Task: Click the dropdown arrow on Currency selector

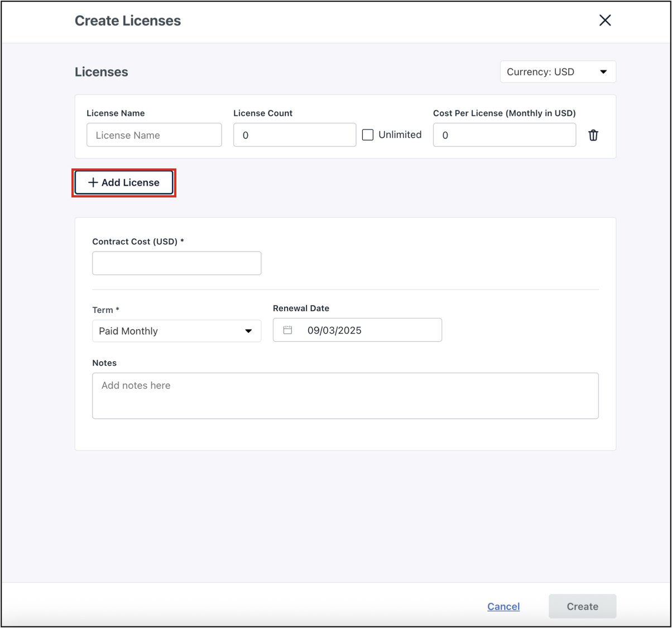Action: (x=603, y=71)
